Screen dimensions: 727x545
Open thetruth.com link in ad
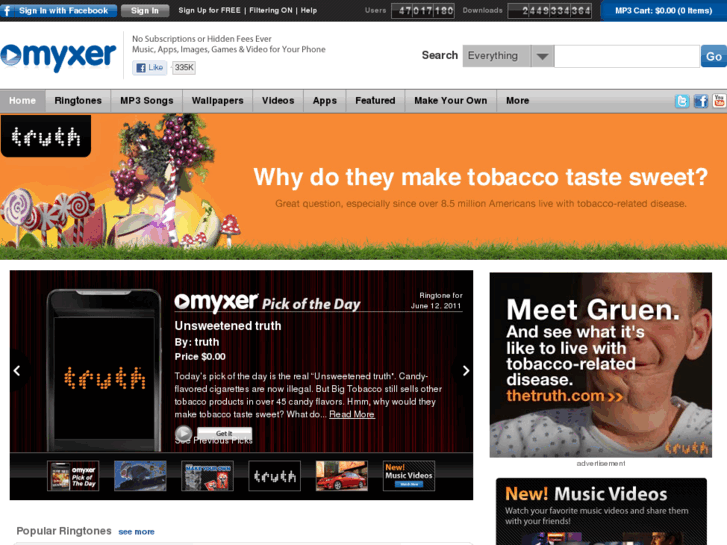[564, 396]
